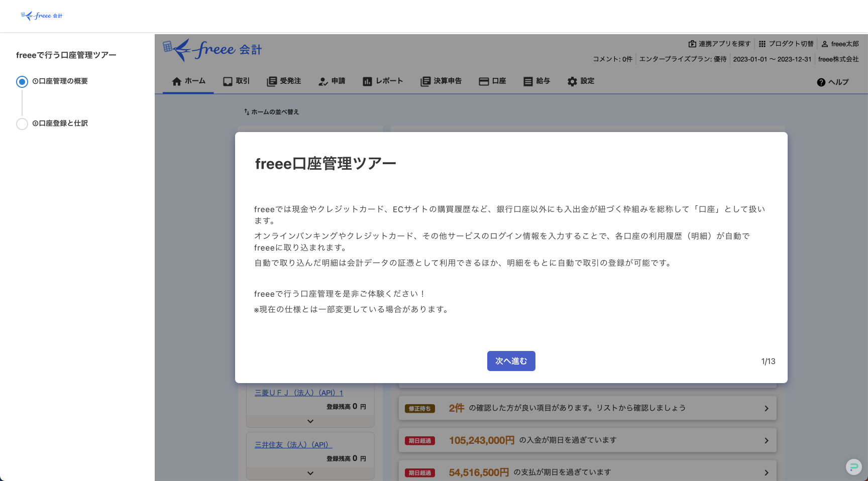Screen dimensions: 868x481
Task: Select step ②口座登録と仕訳 radio
Action: (x=22, y=124)
